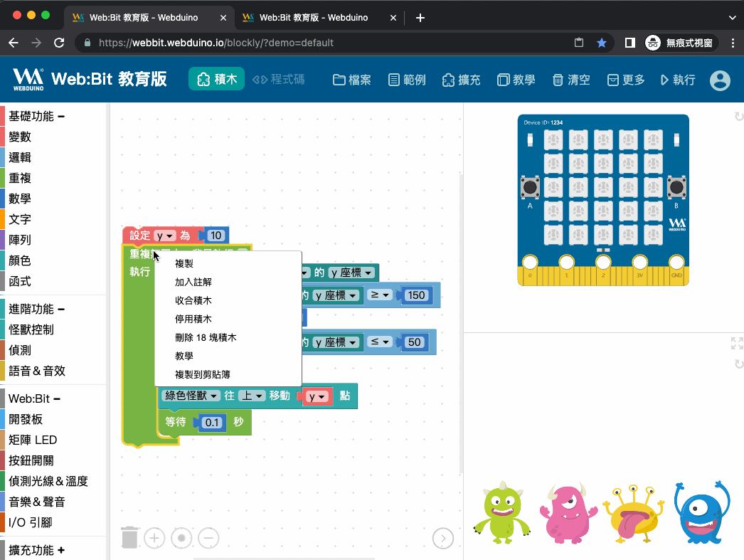Expand the monster stage to fullscreen

coord(737,344)
